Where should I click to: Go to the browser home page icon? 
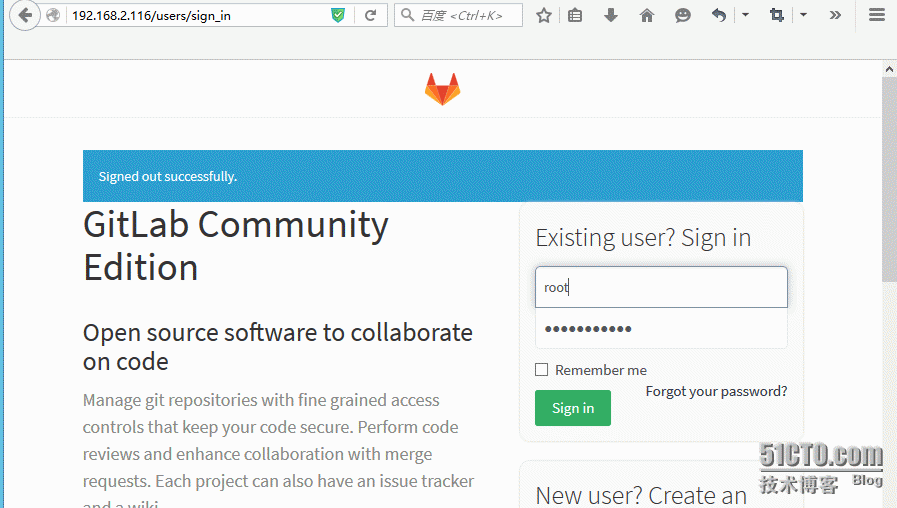point(646,15)
